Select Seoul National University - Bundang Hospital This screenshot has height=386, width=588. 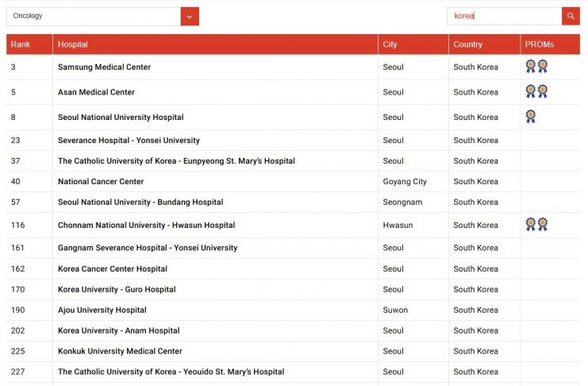(x=140, y=203)
